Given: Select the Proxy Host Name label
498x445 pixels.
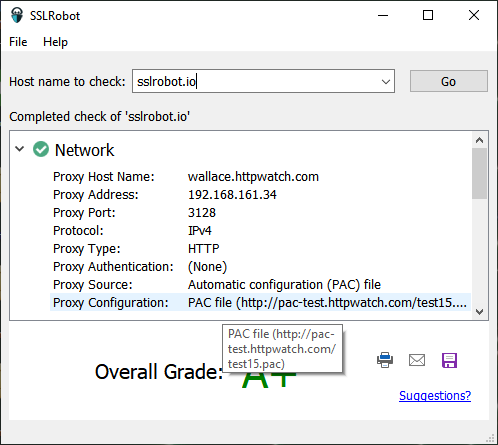Looking at the screenshot, I should [104, 177].
